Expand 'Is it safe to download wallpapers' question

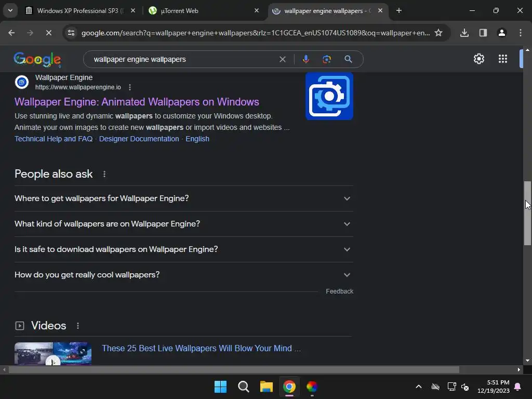[183, 249]
